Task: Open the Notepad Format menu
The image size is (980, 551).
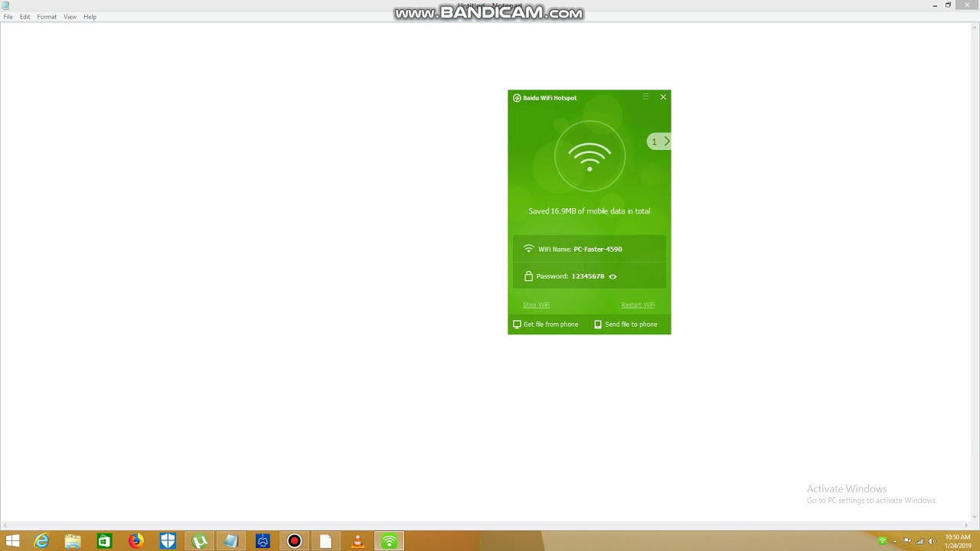Action: (x=47, y=17)
